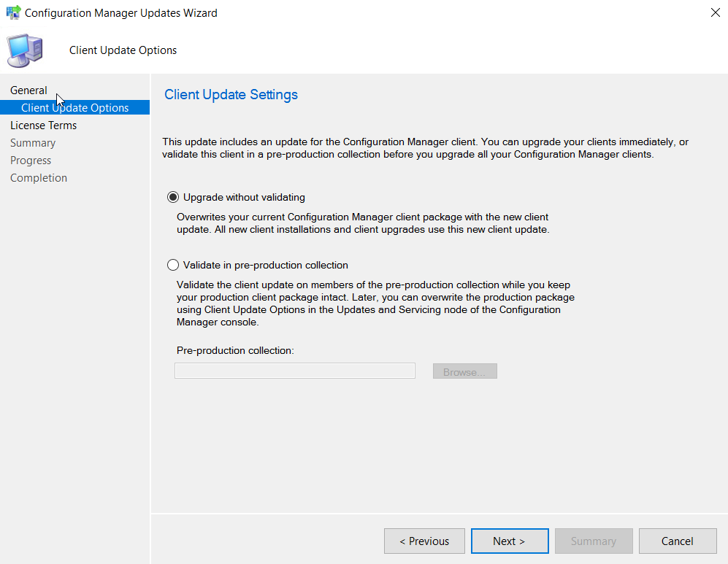Click the 'Validate the client update on members' description
Image resolution: width=728 pixels, height=564 pixels.
coord(375,304)
